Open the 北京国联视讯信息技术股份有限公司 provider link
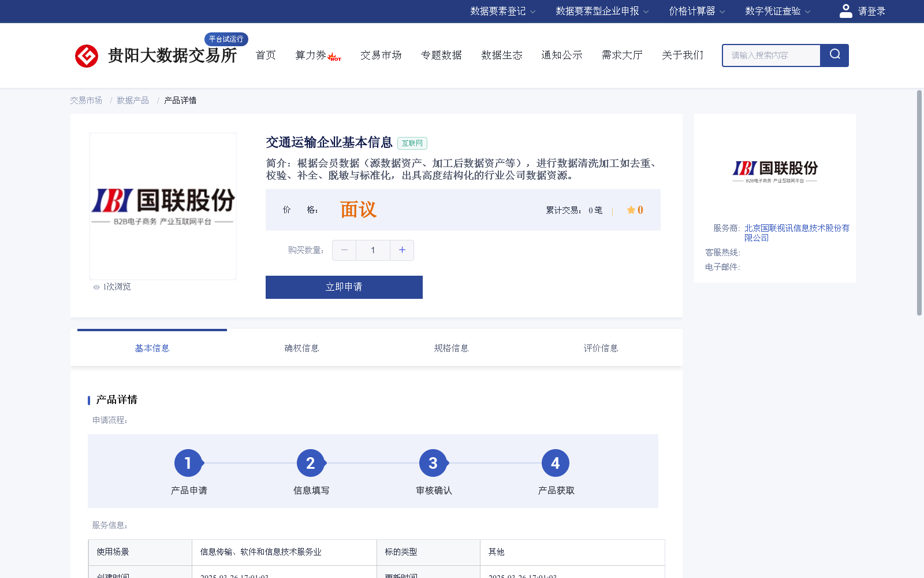 tap(797, 233)
